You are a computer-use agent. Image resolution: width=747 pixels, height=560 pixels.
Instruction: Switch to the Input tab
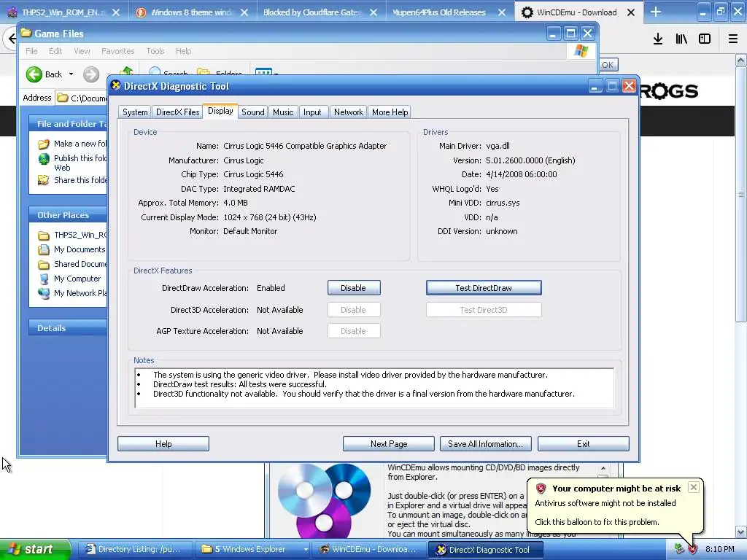click(312, 112)
